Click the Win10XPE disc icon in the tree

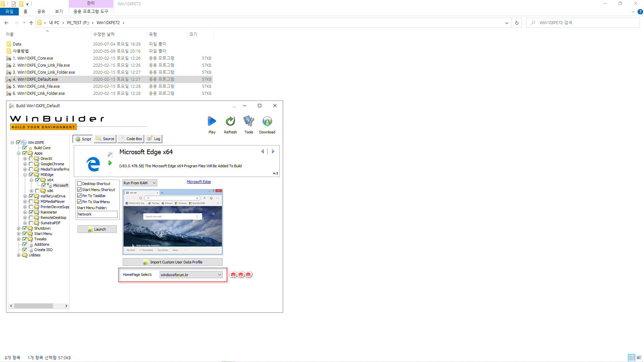pos(24,142)
